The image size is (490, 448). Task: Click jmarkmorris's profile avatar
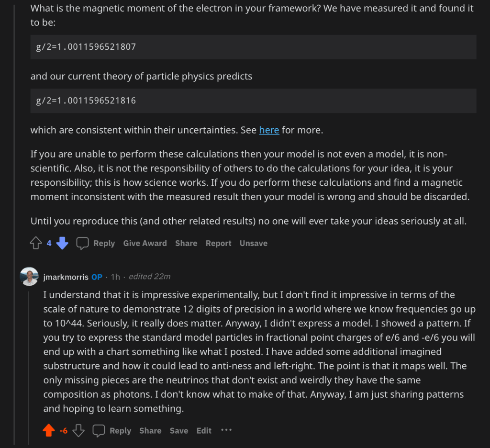click(29, 277)
